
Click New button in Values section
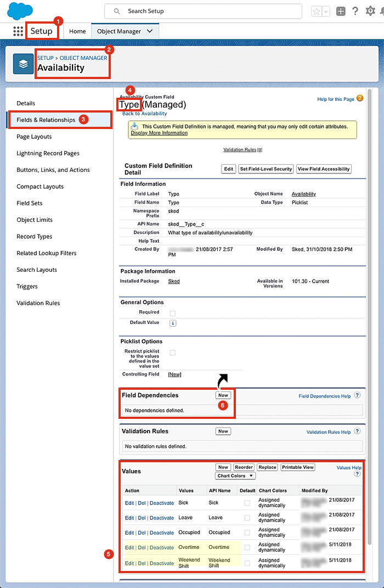[x=223, y=467]
